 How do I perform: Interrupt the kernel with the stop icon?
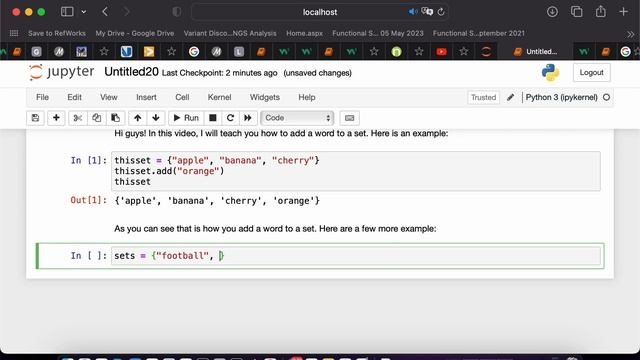(x=213, y=118)
